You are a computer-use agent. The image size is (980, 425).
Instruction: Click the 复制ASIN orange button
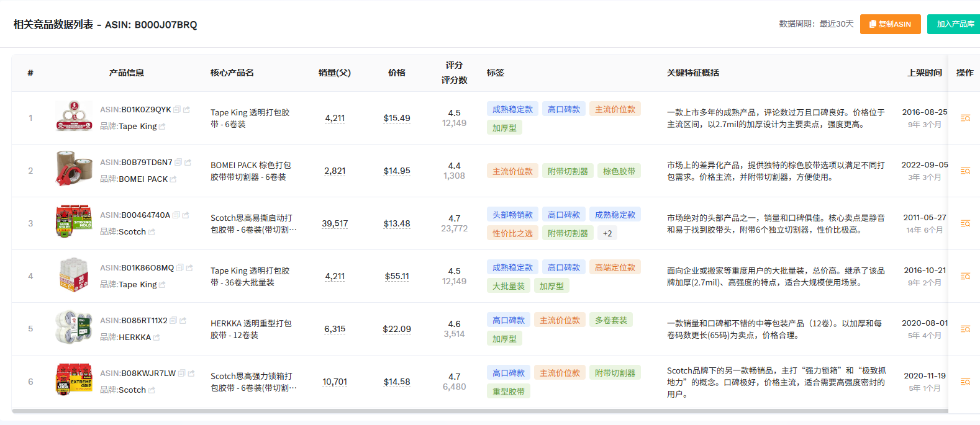click(x=890, y=24)
